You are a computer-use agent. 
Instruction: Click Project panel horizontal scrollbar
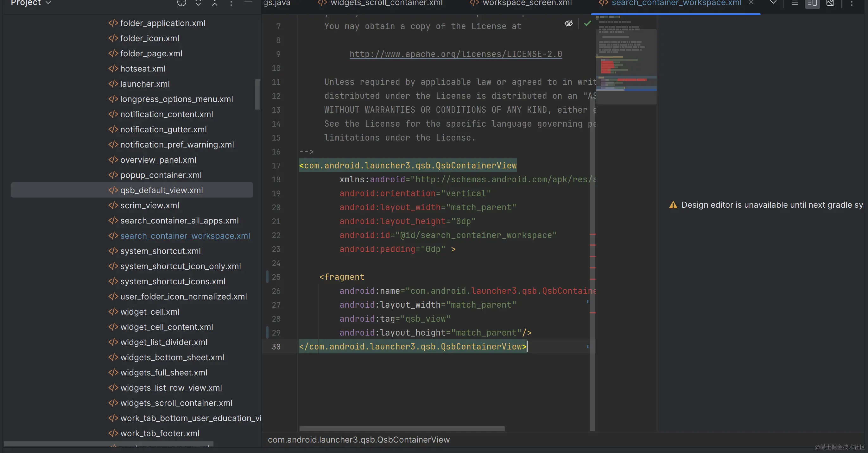pos(109,444)
